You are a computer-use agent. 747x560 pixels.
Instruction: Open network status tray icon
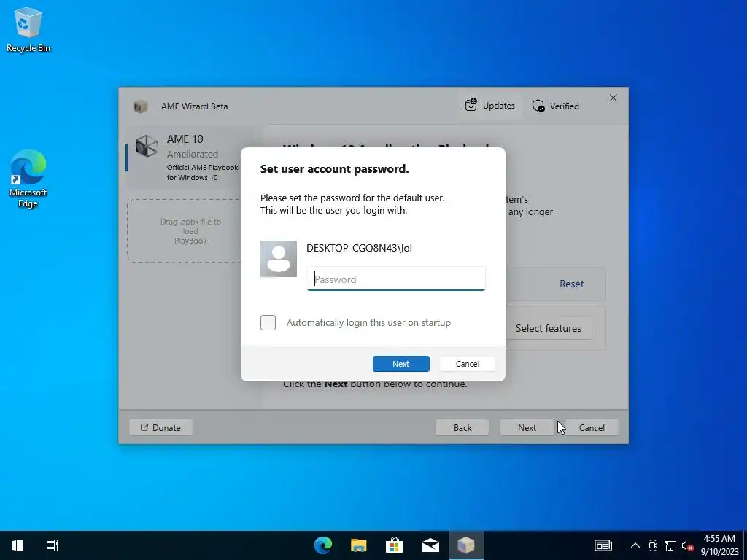point(670,545)
